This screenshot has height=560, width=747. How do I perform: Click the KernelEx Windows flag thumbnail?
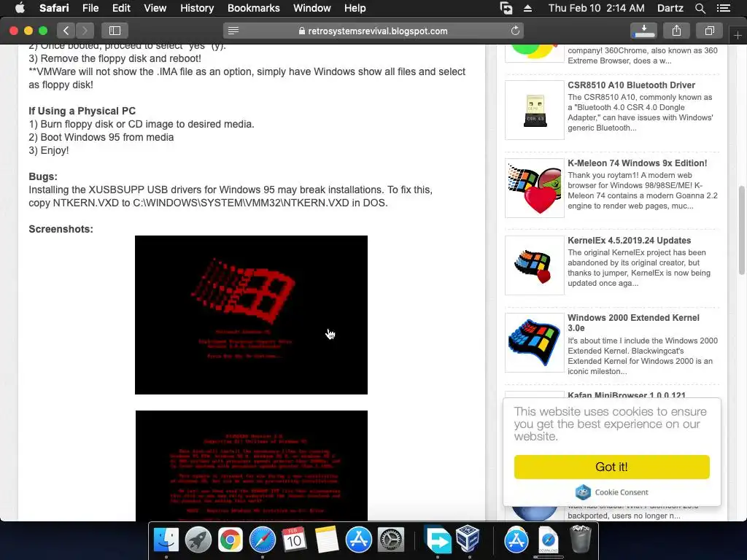coord(535,265)
